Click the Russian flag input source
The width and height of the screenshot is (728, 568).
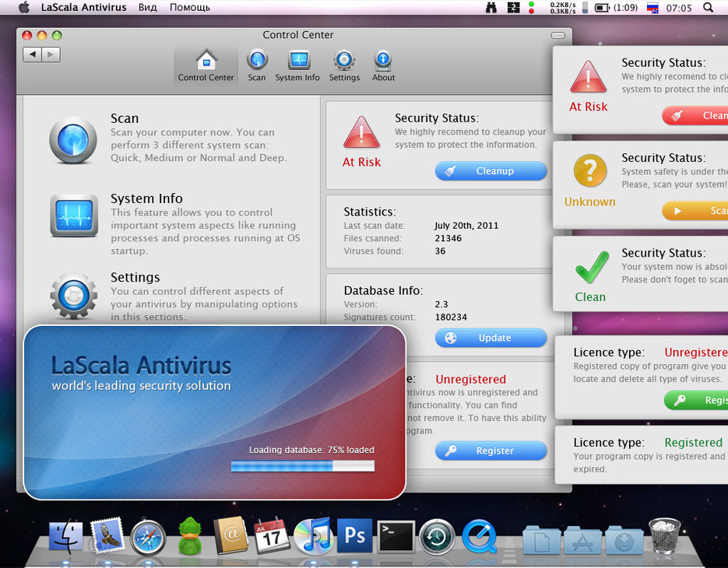[x=652, y=8]
